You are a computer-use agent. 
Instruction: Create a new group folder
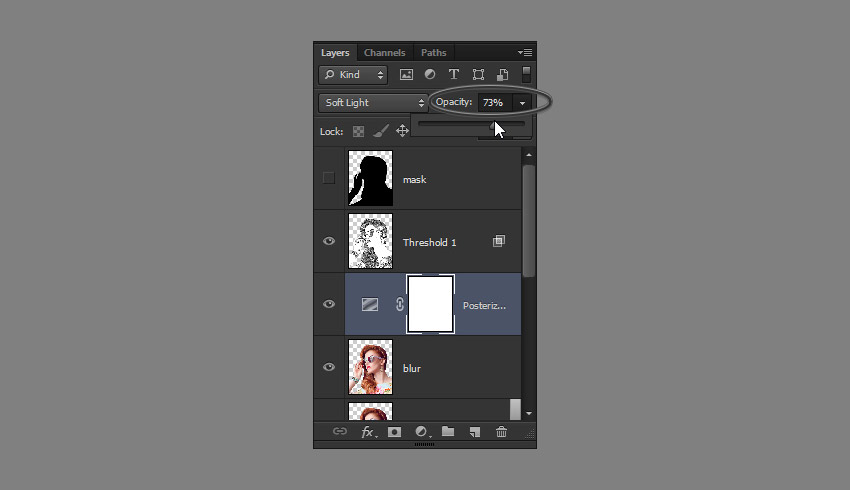point(448,431)
